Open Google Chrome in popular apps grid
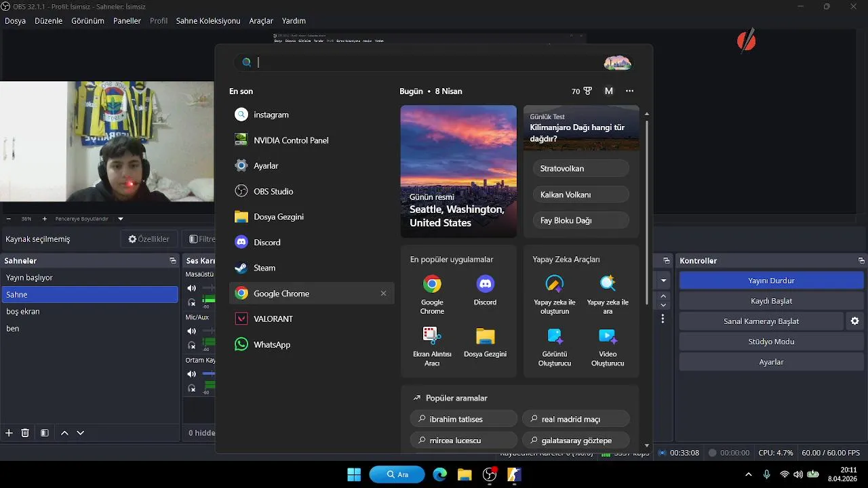Image resolution: width=868 pixels, height=488 pixels. click(x=432, y=295)
